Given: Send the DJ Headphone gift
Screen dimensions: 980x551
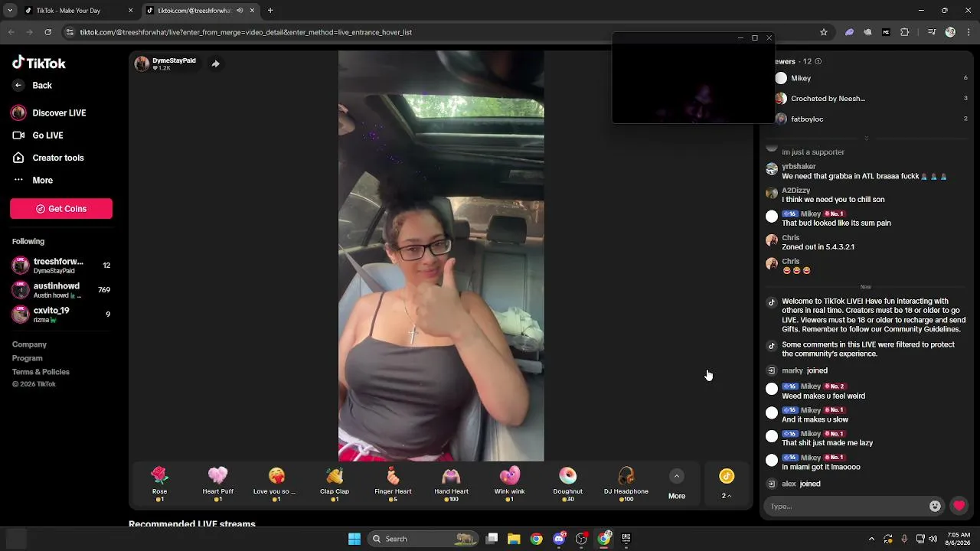Looking at the screenshot, I should click(626, 484).
